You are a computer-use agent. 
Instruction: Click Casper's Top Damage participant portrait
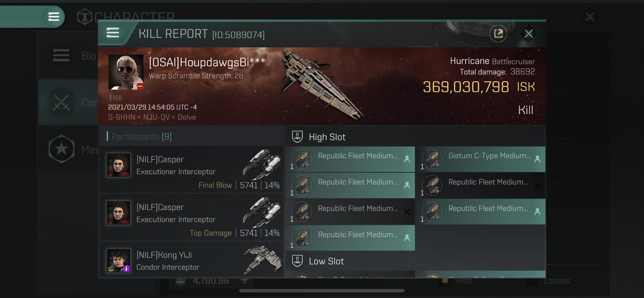point(118,213)
